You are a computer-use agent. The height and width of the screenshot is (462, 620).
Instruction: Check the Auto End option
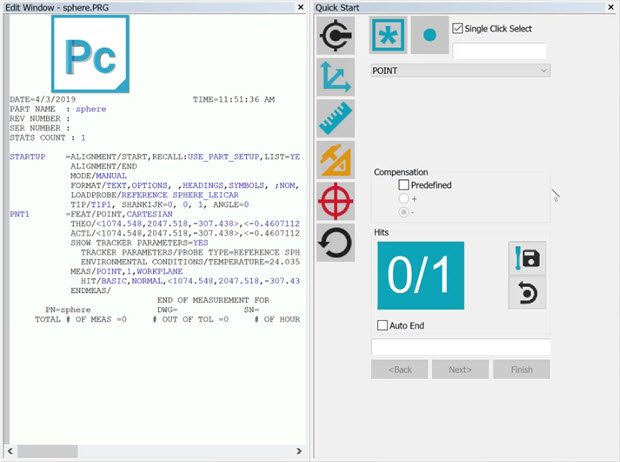pyautogui.click(x=383, y=325)
